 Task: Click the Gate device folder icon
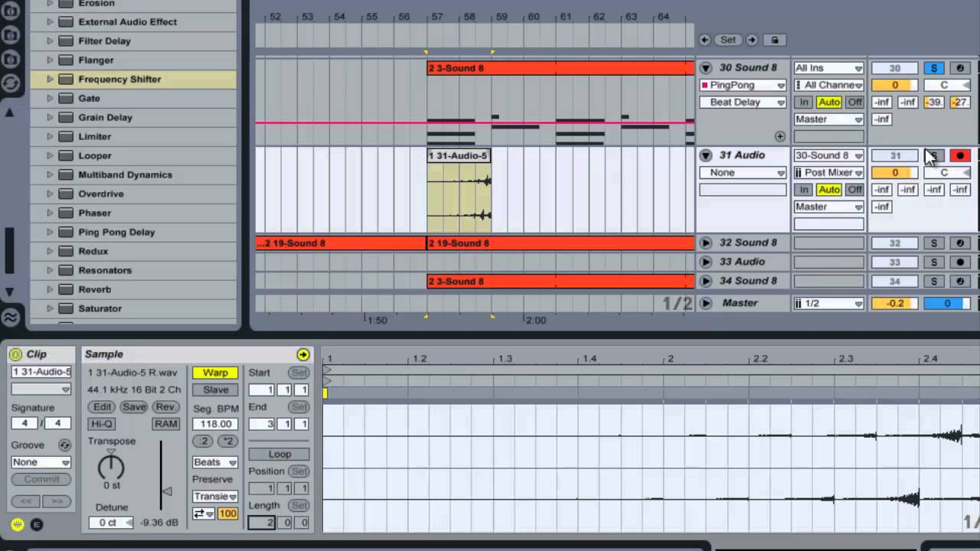coord(66,98)
